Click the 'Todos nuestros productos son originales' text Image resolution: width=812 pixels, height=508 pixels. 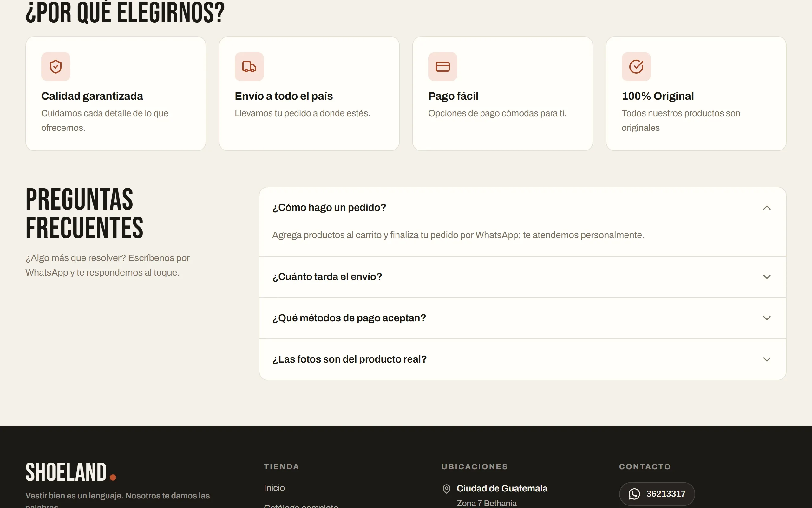pos(681,121)
